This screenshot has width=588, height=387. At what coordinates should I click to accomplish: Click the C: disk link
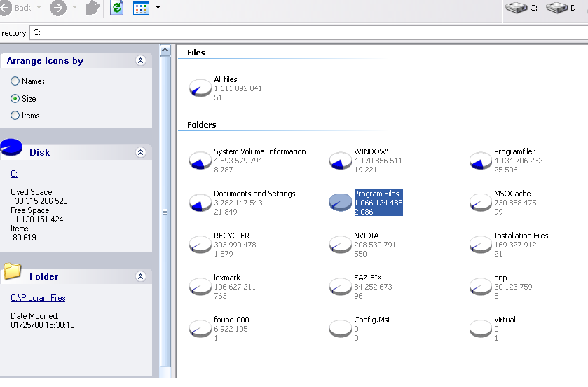(14, 174)
